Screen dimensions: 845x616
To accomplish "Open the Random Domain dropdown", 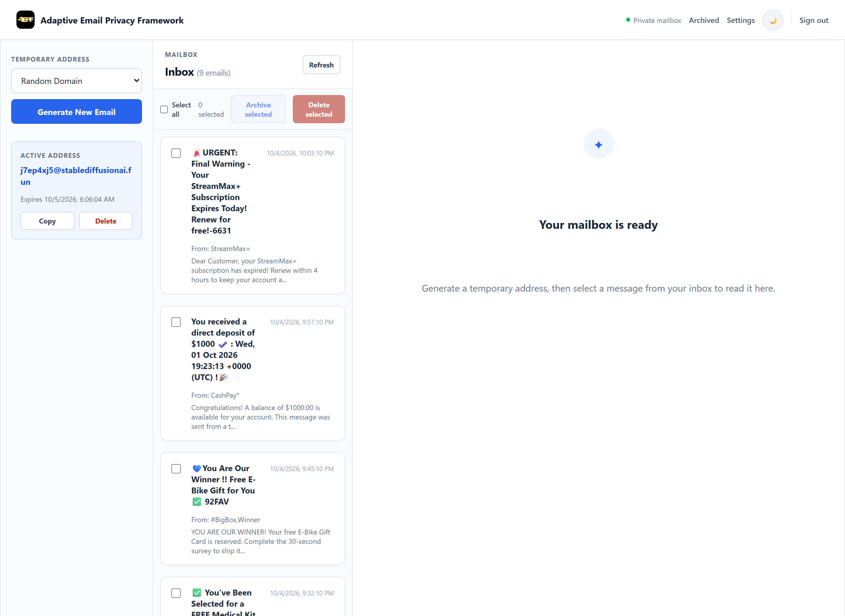I will tap(77, 81).
